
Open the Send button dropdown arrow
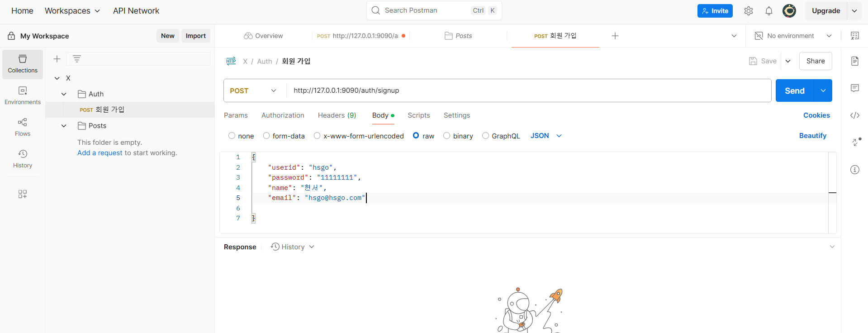click(x=823, y=90)
